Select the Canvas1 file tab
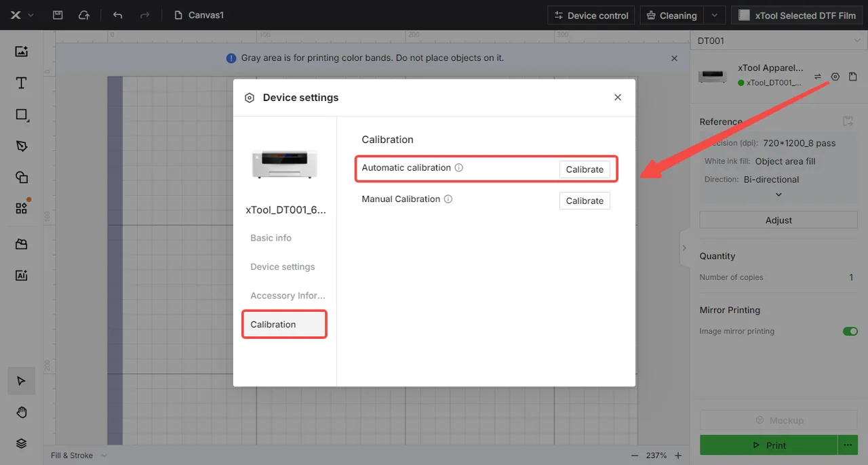Screen dimensions: 868x465 [x=199, y=15]
